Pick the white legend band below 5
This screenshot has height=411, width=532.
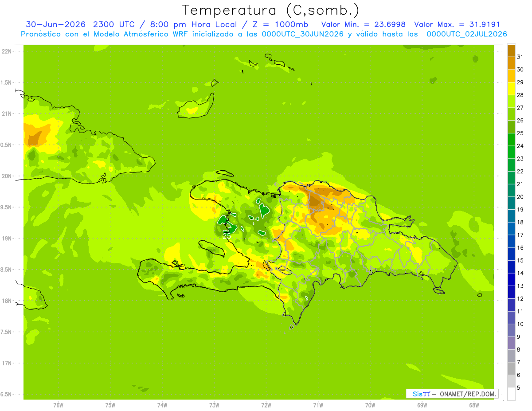511,394
